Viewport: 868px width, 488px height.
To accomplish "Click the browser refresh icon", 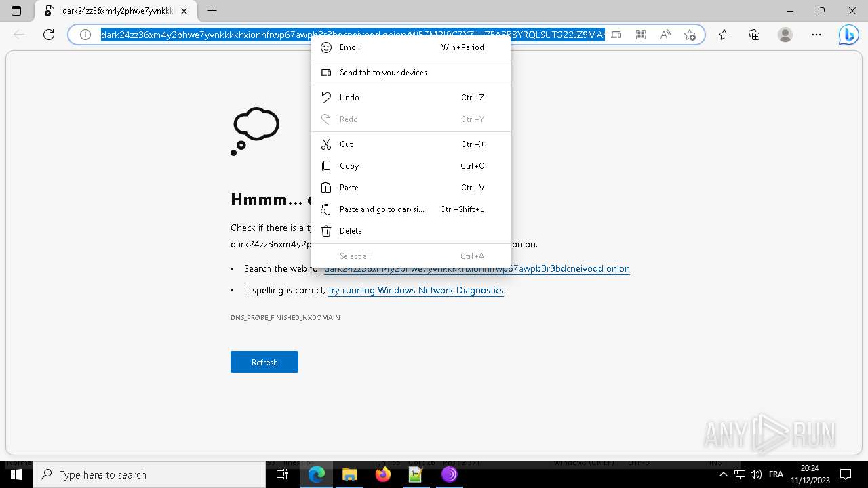I will 49,35.
